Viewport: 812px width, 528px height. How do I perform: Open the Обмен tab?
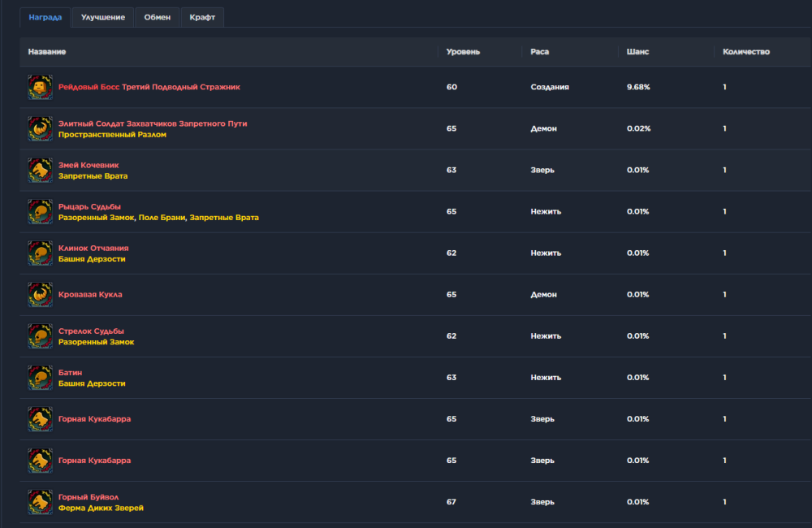[158, 17]
